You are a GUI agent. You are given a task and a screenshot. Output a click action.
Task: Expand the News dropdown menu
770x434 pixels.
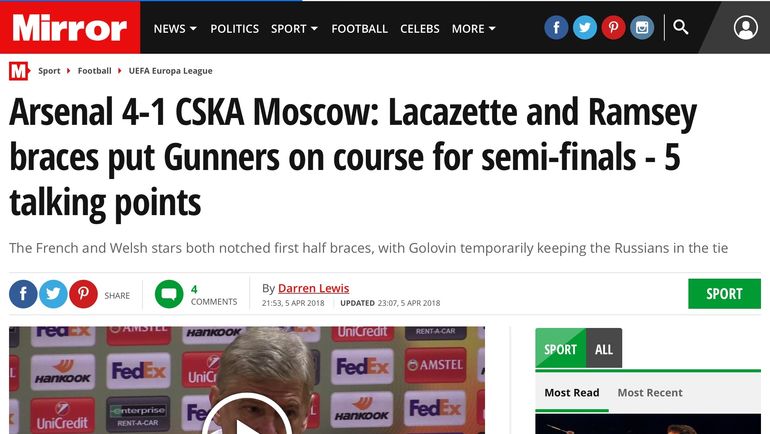[x=175, y=29]
